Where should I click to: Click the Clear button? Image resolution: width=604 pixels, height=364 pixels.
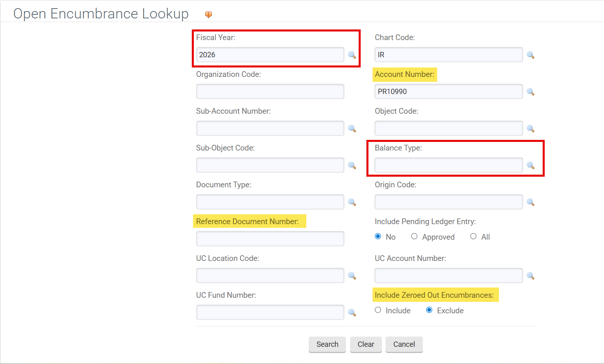(x=366, y=344)
